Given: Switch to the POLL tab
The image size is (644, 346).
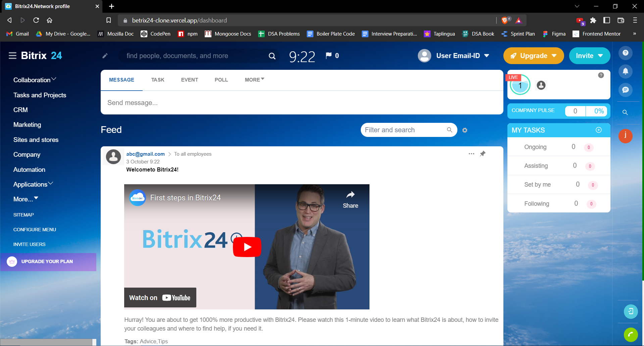Looking at the screenshot, I should coord(221,80).
